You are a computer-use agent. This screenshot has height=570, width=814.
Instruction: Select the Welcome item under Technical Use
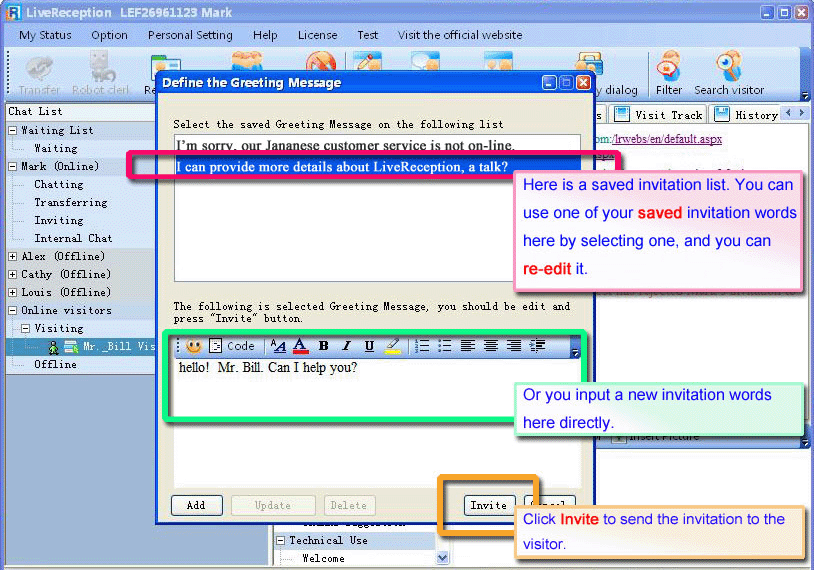323,559
